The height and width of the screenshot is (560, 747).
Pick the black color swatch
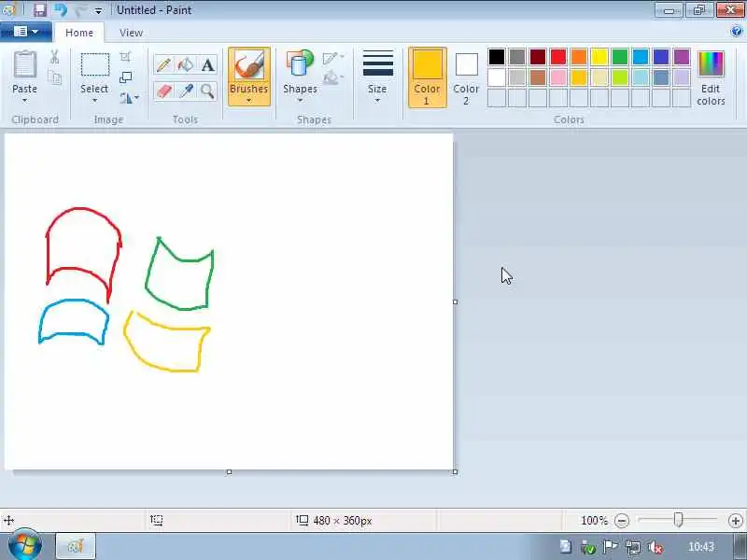(x=497, y=57)
